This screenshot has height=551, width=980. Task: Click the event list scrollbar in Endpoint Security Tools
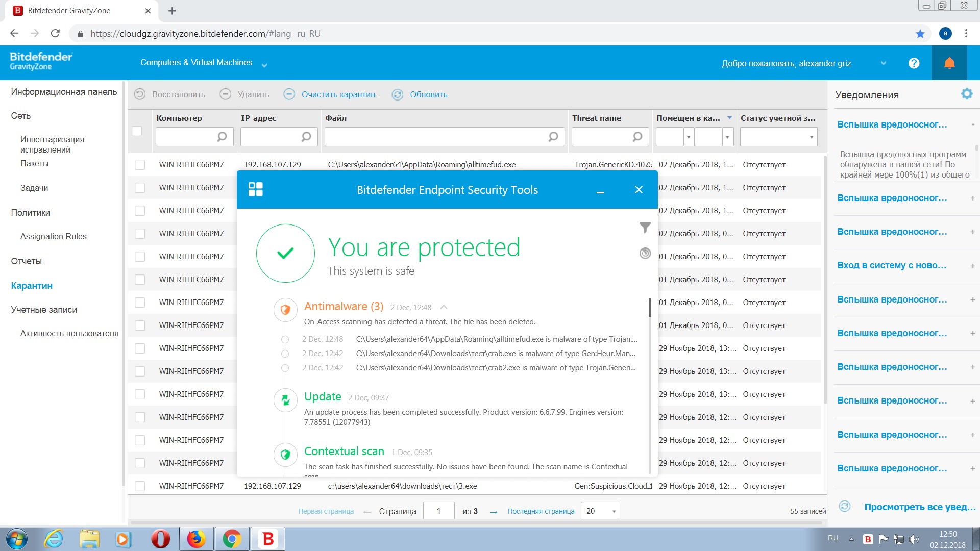650,308
